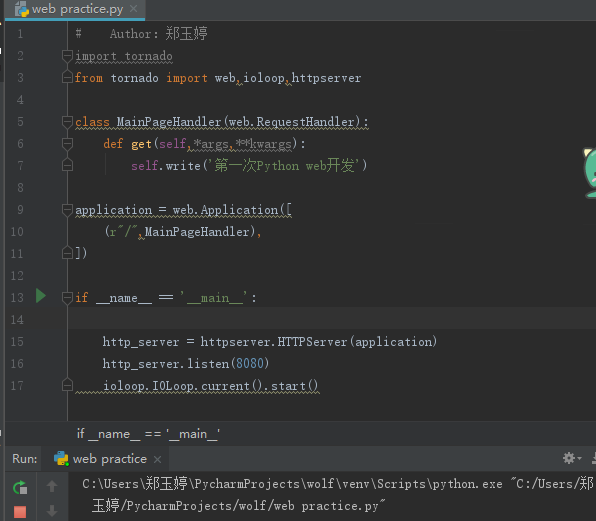Fold the application definition block

tap(67, 209)
